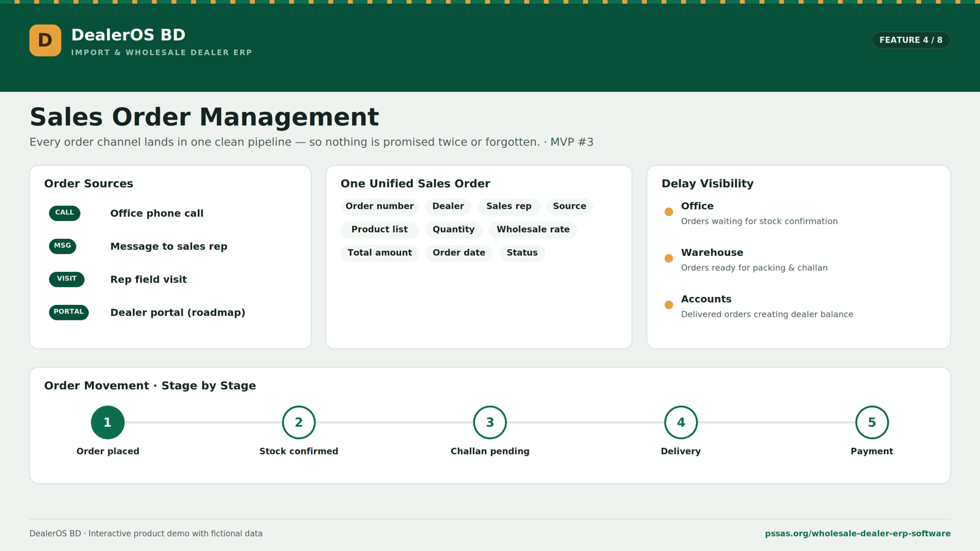
Task: Click 'Orders waiting for stock confirmation' text
Action: (759, 221)
